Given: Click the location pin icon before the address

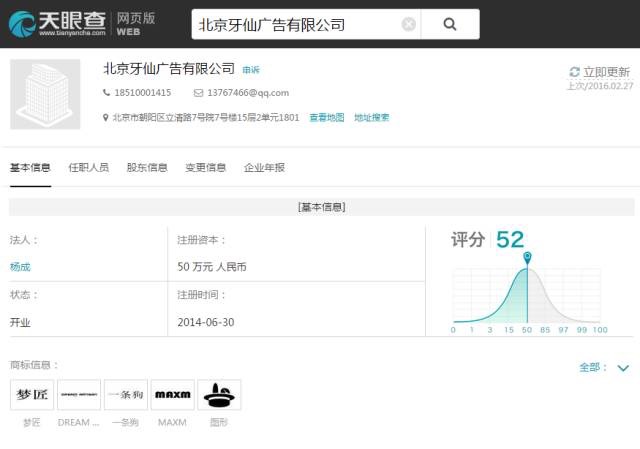Looking at the screenshot, I should click(x=105, y=118).
